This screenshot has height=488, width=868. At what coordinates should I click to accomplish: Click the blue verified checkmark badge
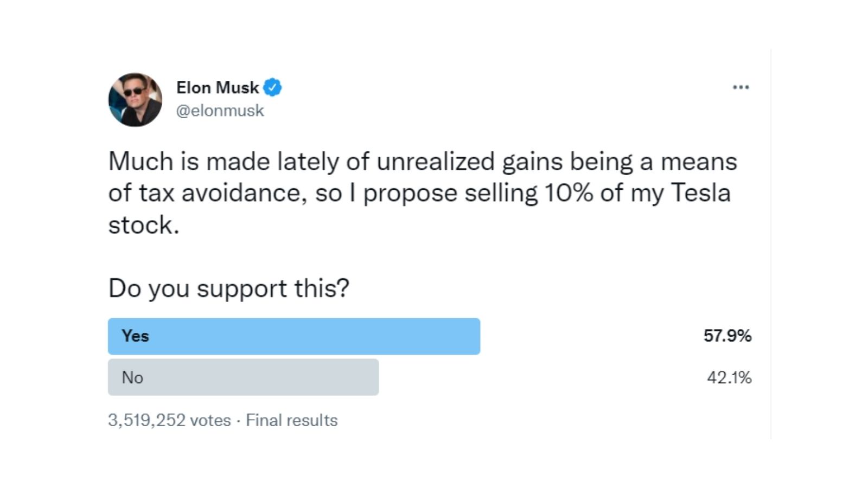click(x=272, y=87)
